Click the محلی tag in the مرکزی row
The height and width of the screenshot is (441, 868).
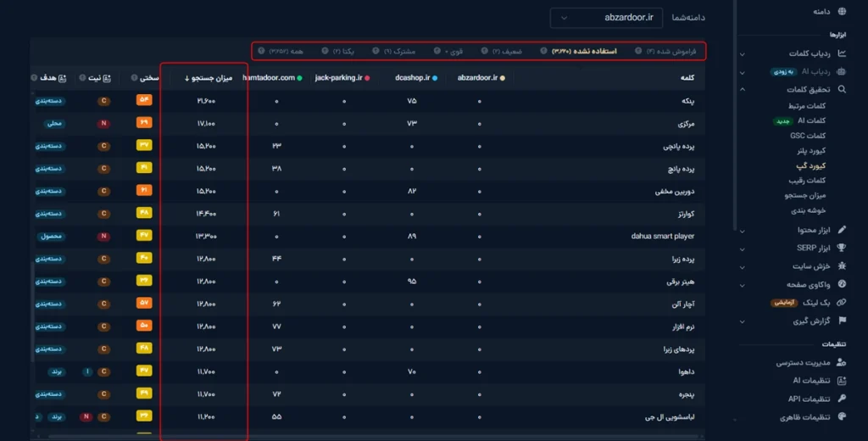click(x=54, y=124)
